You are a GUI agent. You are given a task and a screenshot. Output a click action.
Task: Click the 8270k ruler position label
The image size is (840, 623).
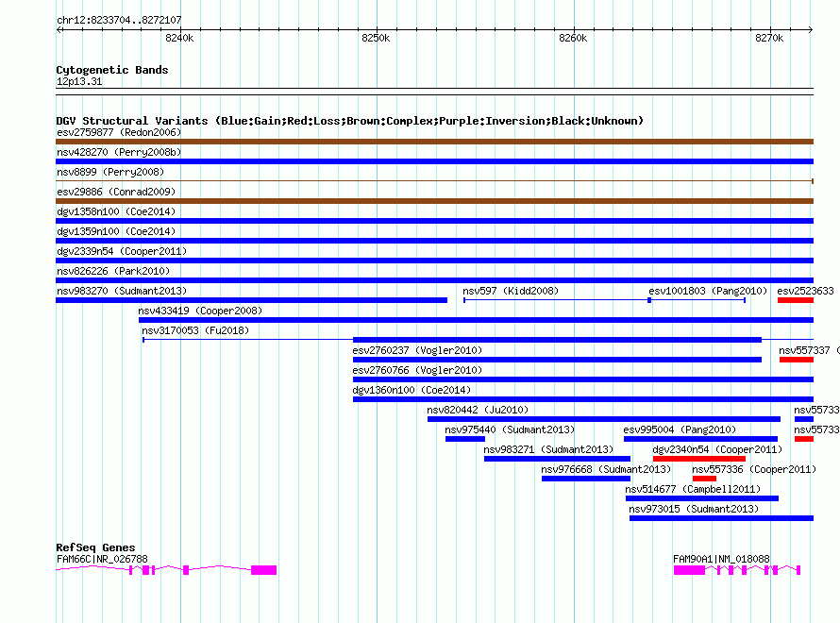coord(769,38)
